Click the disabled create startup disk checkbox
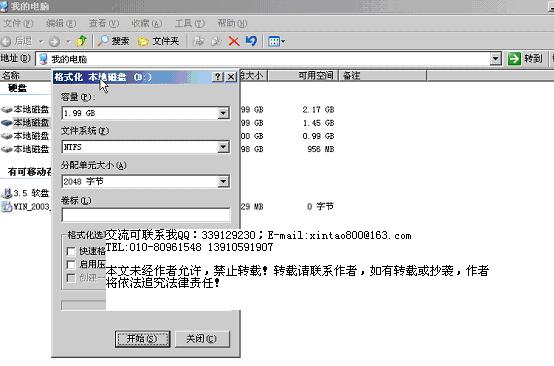This screenshot has width=554, height=366. tap(71, 278)
